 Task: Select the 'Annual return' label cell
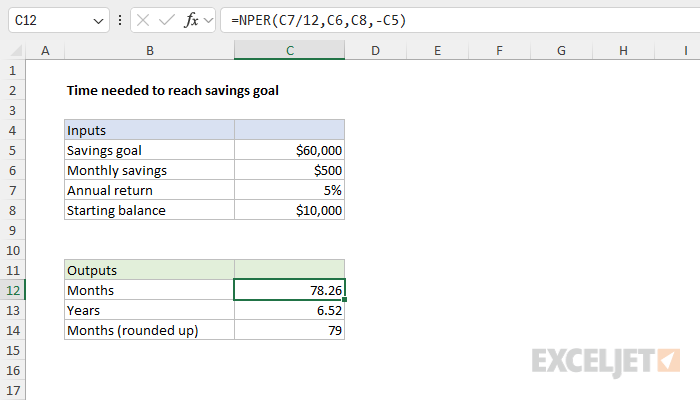150,190
